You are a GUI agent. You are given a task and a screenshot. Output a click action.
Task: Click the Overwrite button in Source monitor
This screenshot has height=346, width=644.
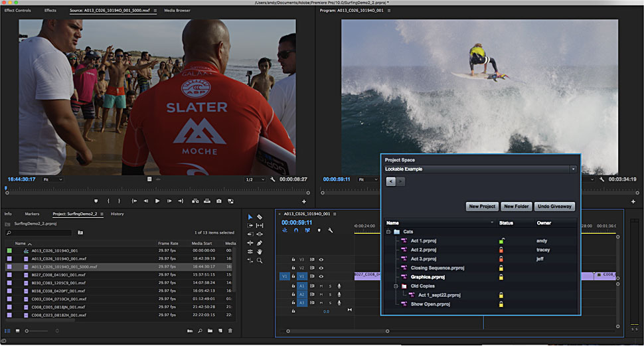(207, 201)
